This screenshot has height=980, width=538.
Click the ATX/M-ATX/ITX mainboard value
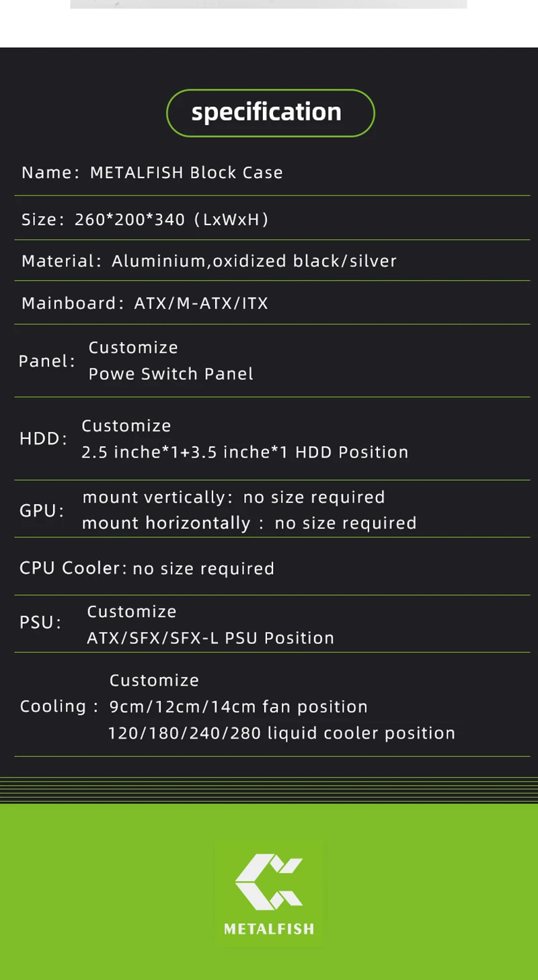(x=201, y=303)
